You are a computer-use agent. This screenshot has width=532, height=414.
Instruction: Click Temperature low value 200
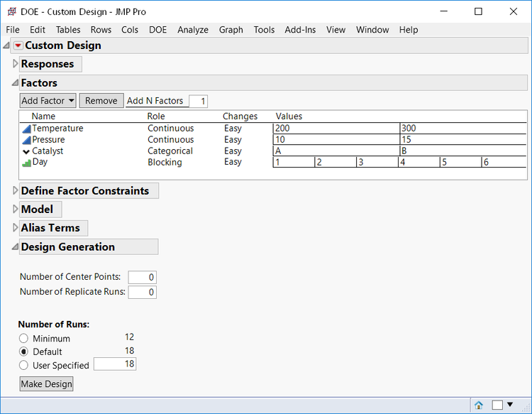[x=336, y=129]
